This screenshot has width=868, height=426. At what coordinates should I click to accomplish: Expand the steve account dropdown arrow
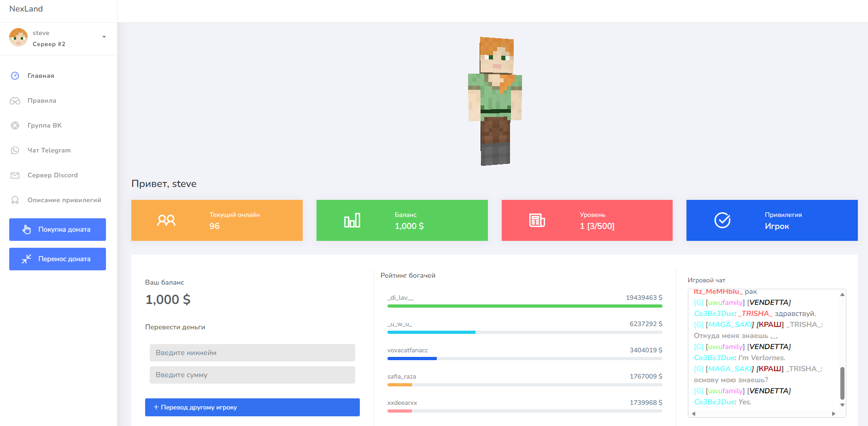[x=104, y=37]
